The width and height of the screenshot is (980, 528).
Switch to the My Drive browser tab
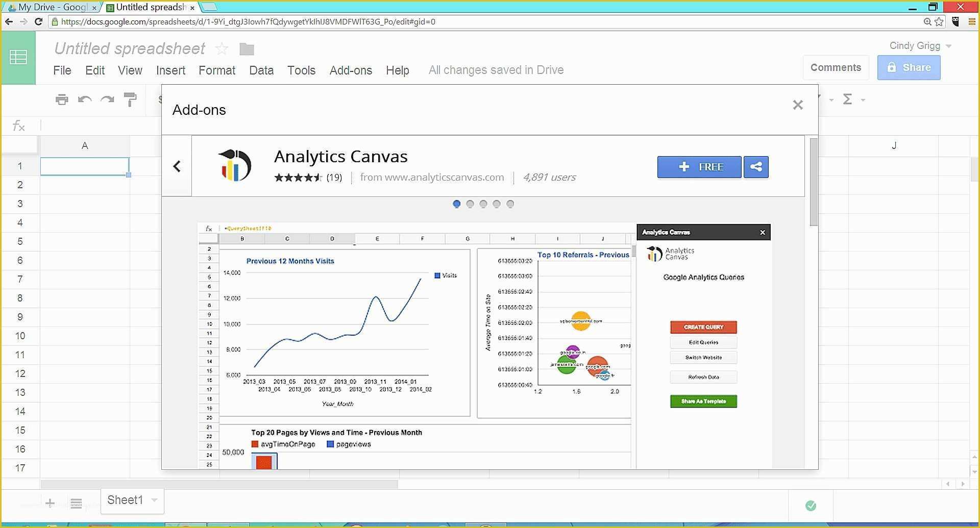51,7
